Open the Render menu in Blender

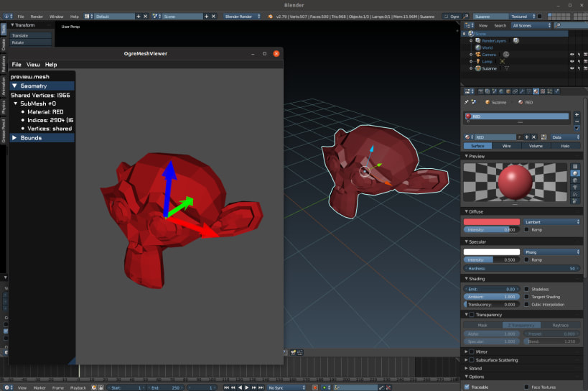point(37,16)
